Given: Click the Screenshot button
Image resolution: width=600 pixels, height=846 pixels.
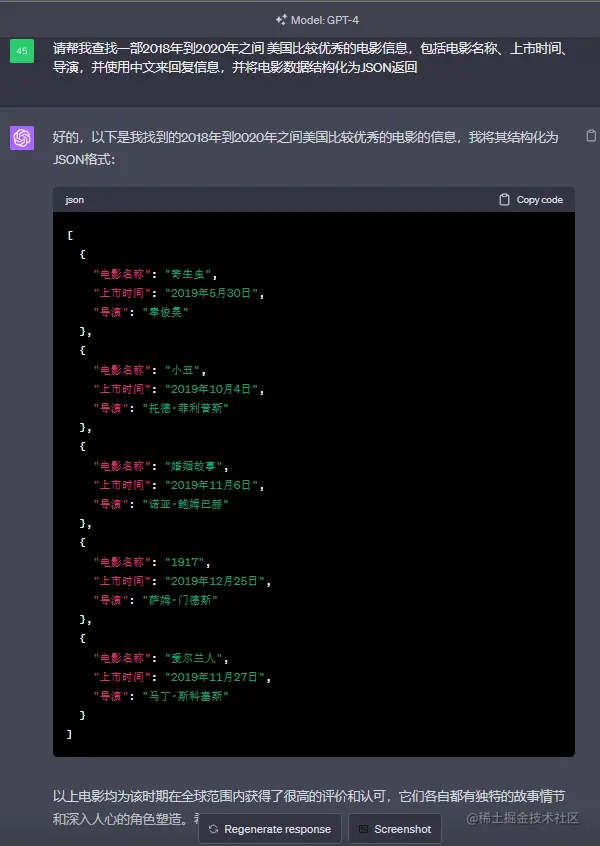Looking at the screenshot, I should tap(395, 829).
